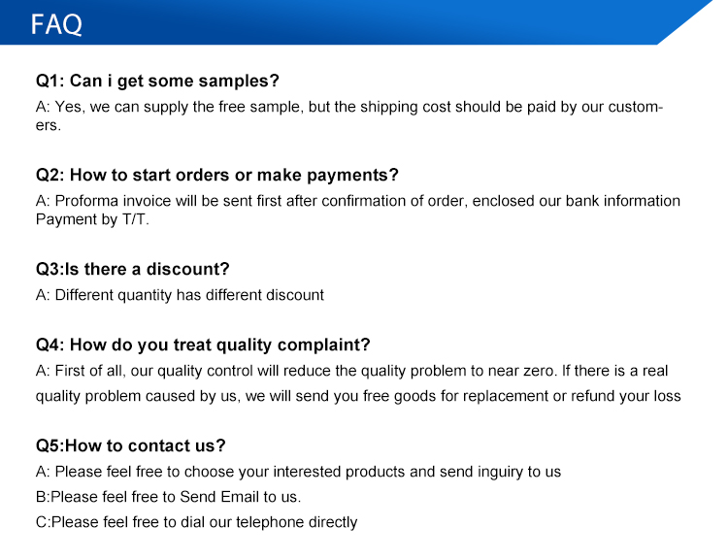Viewport: 728px width, 560px height.
Task: Click the answer line about free sample shipping
Action: tap(349, 107)
